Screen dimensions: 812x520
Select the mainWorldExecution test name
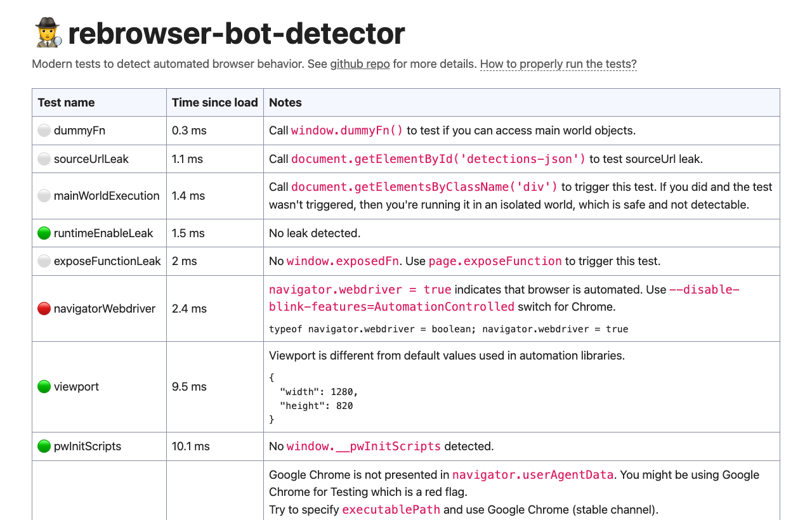click(107, 196)
